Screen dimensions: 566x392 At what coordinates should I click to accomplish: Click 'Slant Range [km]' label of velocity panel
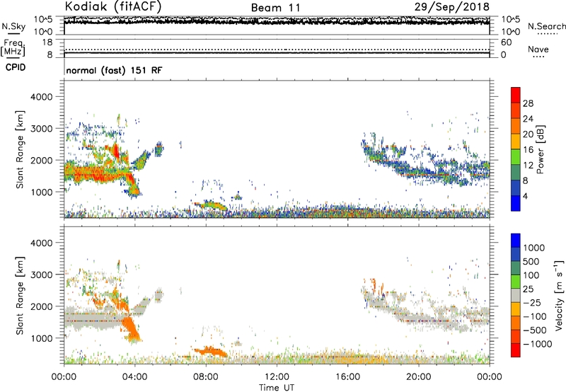[20, 296]
